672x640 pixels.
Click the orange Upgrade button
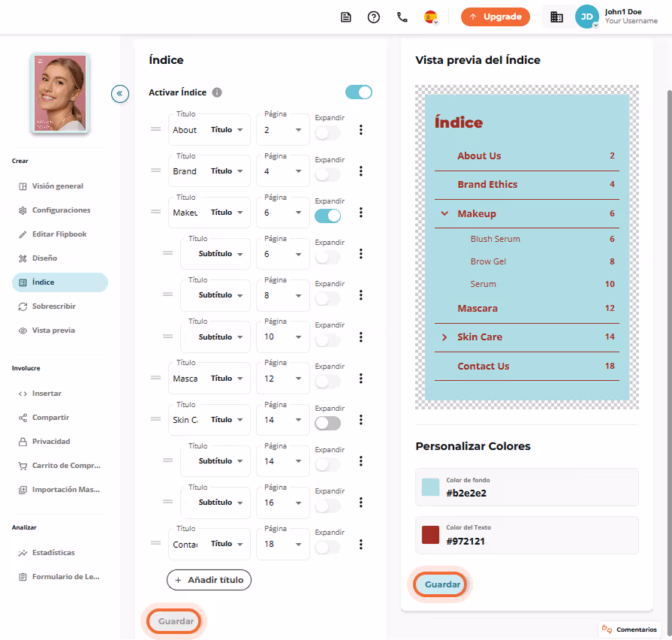click(496, 17)
